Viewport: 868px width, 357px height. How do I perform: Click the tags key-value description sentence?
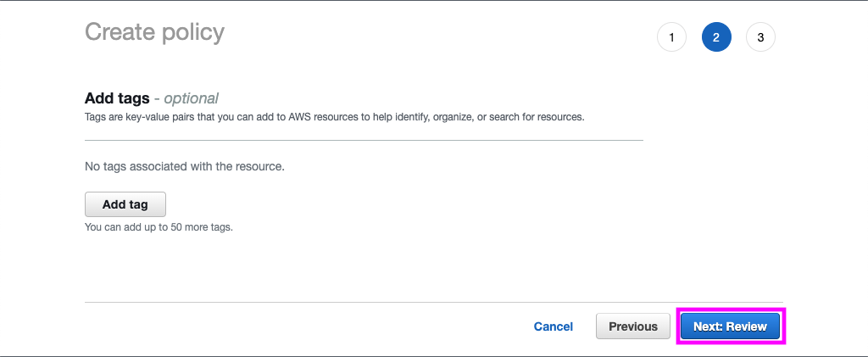[334, 117]
